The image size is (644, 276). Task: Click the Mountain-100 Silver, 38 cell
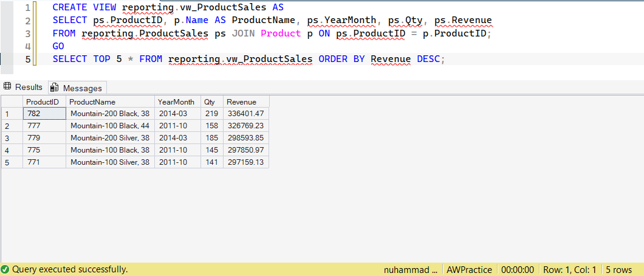110,162
